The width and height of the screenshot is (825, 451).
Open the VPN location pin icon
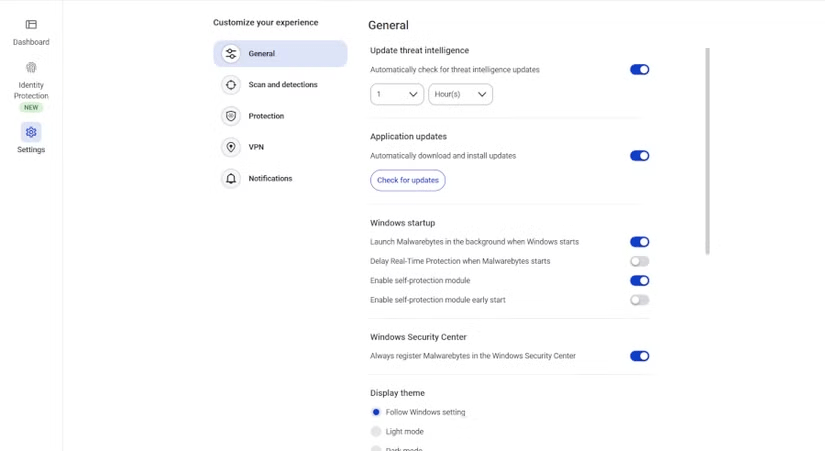click(x=231, y=147)
